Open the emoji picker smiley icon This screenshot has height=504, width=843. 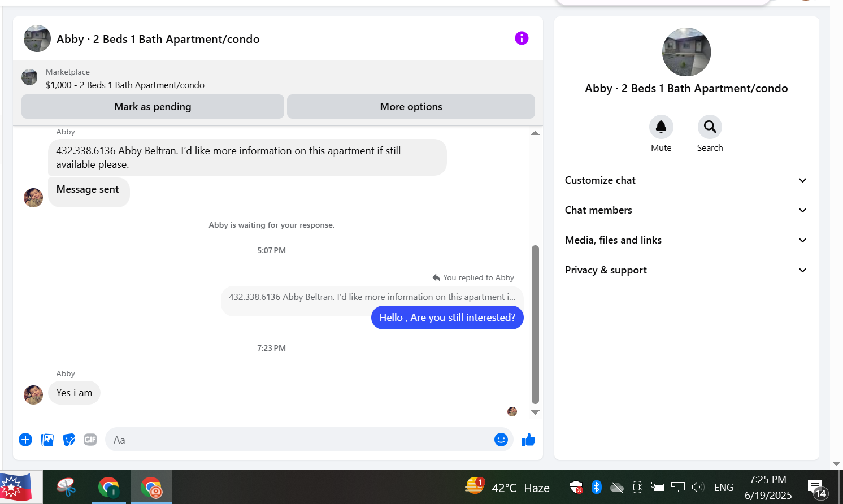(x=501, y=440)
